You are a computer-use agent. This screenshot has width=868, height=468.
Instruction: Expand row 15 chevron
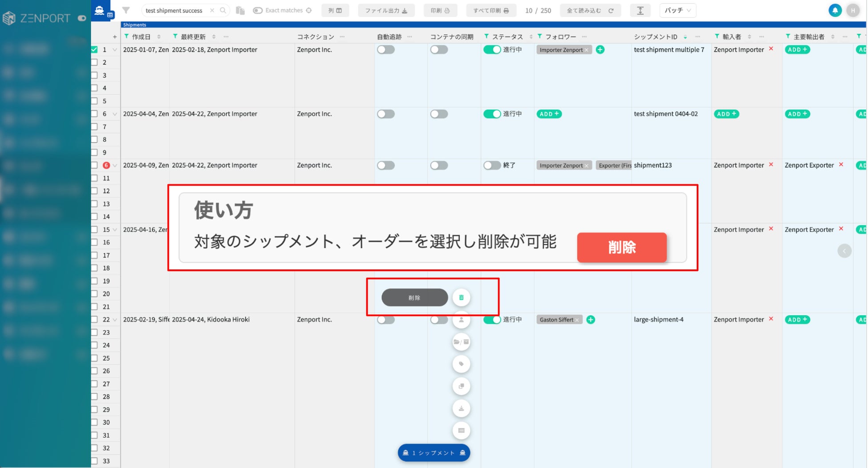(x=115, y=230)
